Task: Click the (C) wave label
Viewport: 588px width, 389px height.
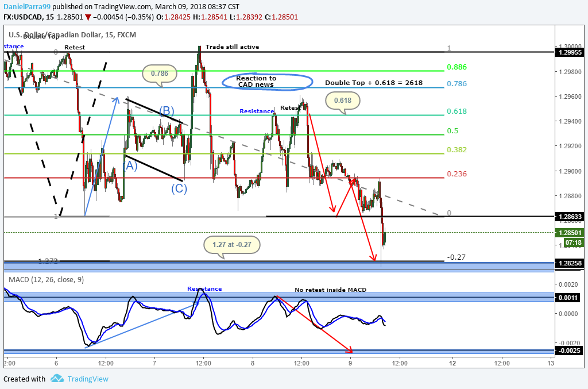Action: point(179,188)
